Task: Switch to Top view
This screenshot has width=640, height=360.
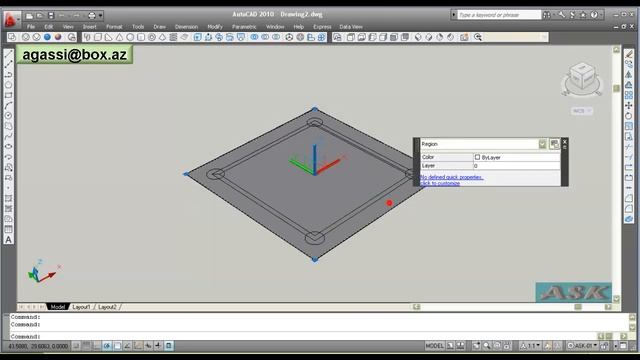Action: (x=351, y=37)
